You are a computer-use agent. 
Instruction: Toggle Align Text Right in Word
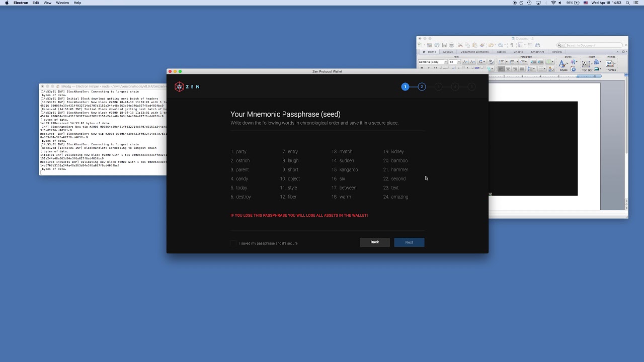pos(515,69)
